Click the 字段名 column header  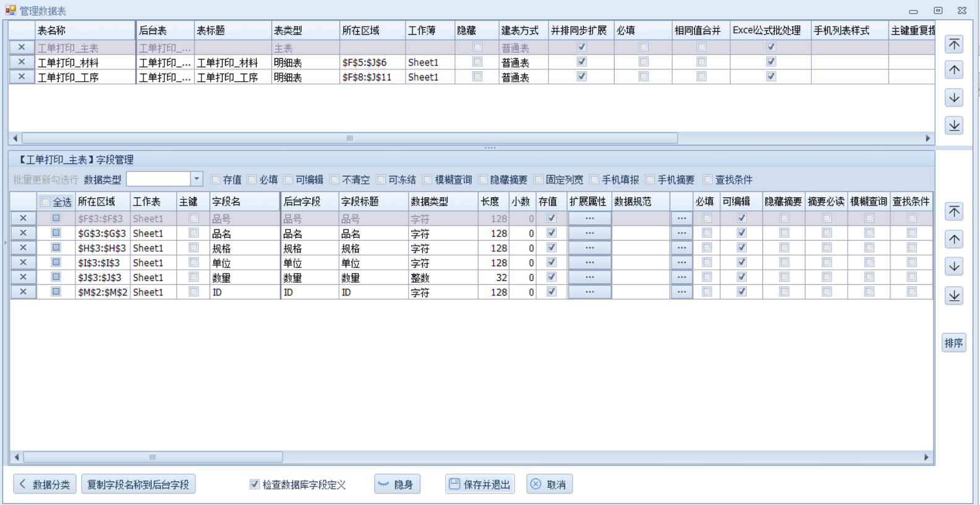244,202
